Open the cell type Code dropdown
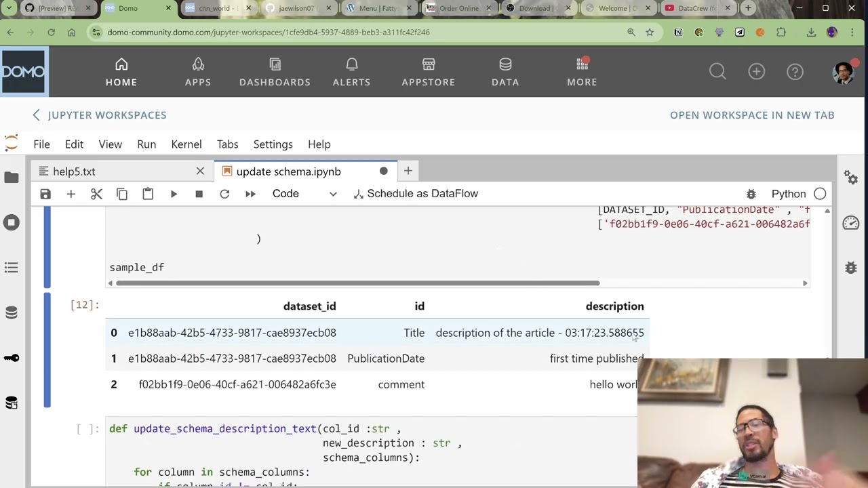This screenshot has width=868, height=488. pyautogui.click(x=304, y=194)
